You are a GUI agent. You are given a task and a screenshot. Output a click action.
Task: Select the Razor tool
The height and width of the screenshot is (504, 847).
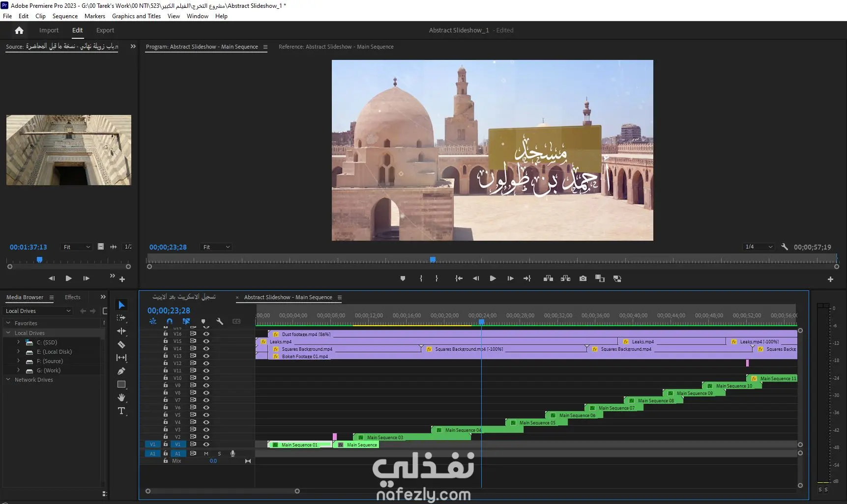tap(121, 344)
